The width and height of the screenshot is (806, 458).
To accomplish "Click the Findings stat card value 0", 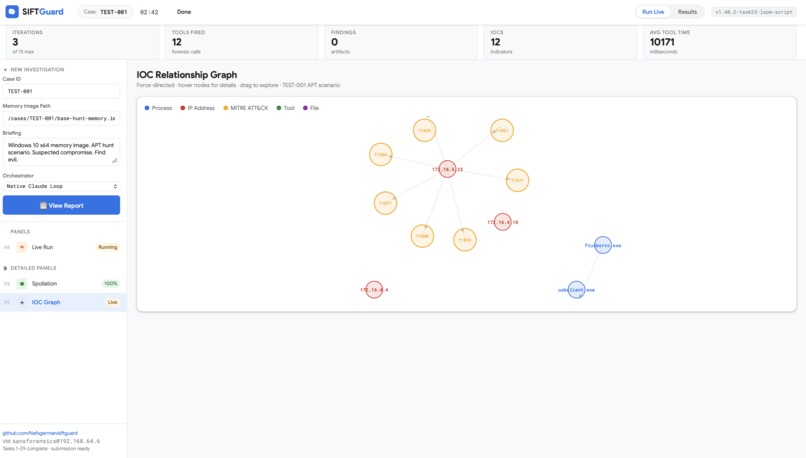I will coord(335,42).
